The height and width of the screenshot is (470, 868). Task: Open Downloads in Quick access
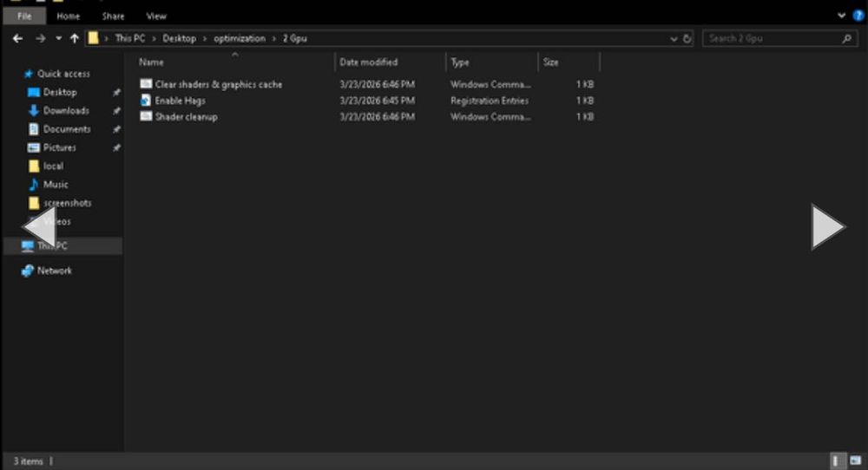coord(66,111)
